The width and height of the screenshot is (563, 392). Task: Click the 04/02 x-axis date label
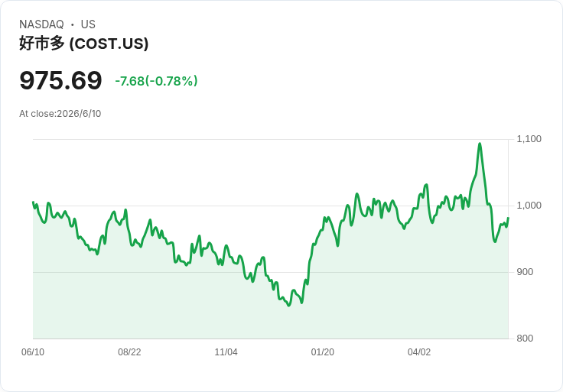point(419,352)
